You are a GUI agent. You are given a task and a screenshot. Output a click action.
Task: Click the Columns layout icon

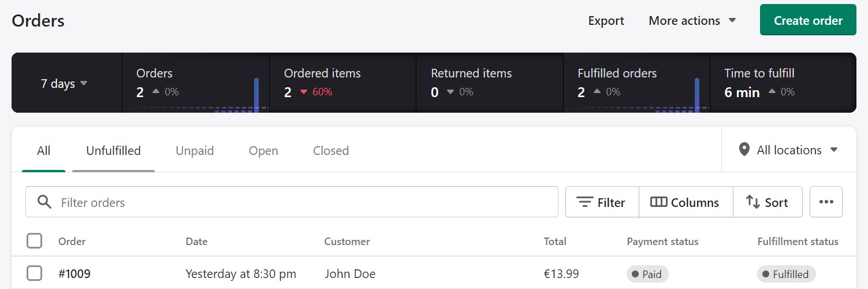[x=659, y=202]
